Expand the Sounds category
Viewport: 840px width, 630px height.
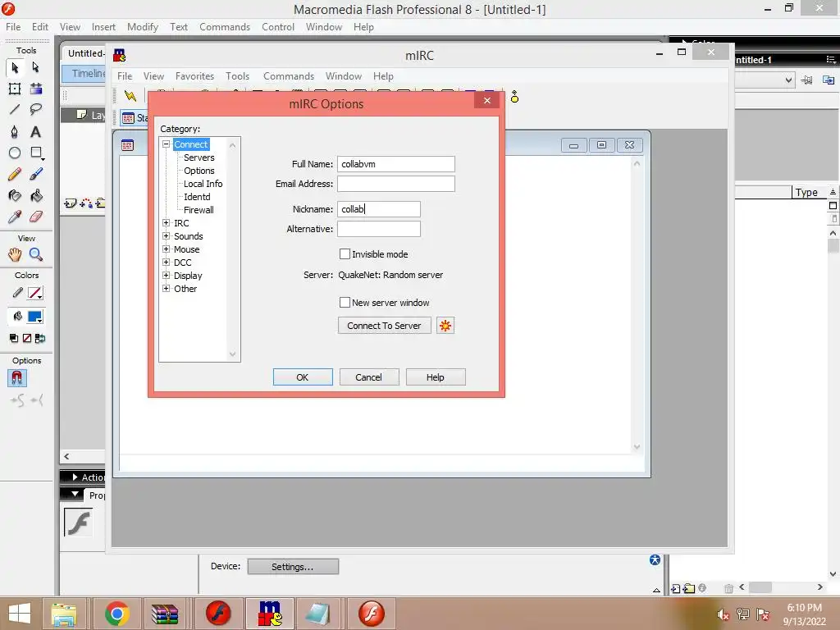[x=166, y=235]
